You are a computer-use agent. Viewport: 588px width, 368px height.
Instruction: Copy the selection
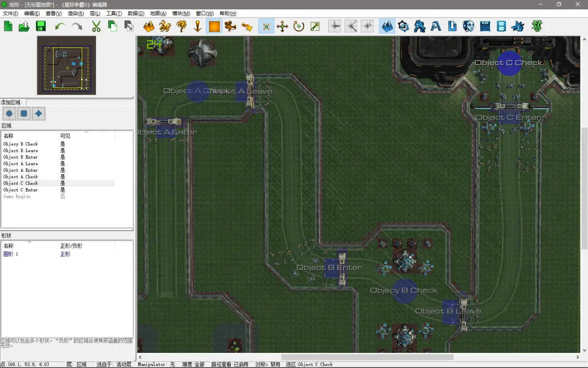pos(113,26)
